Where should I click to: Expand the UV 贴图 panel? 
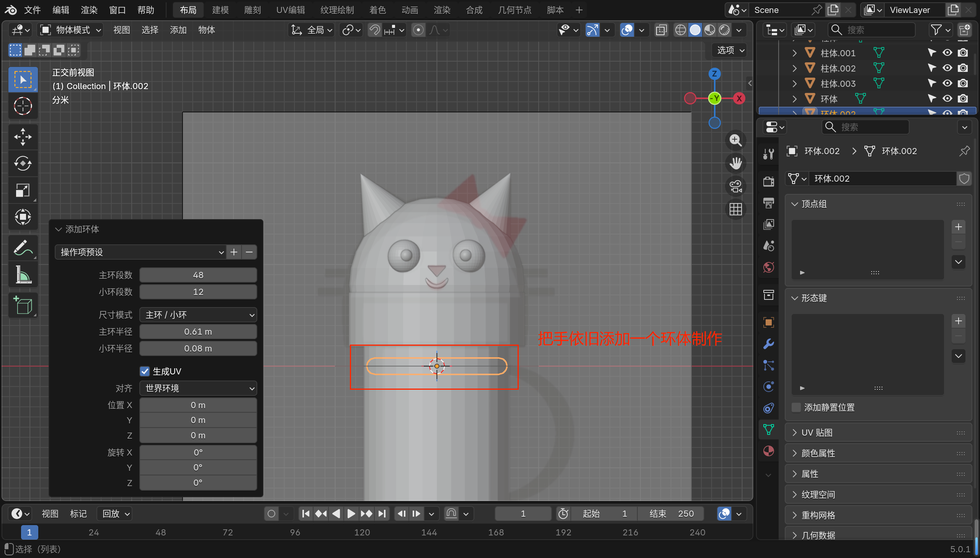[817, 433]
